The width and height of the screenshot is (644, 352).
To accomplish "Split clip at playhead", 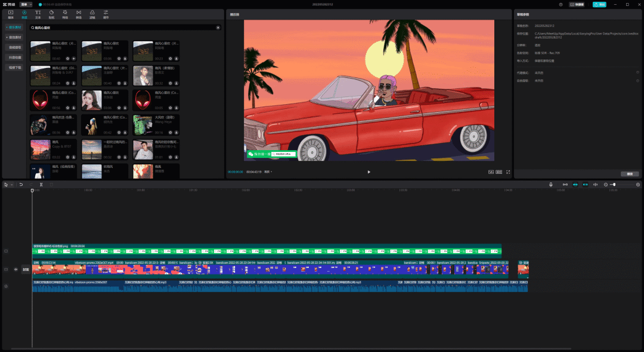I will click(x=41, y=185).
